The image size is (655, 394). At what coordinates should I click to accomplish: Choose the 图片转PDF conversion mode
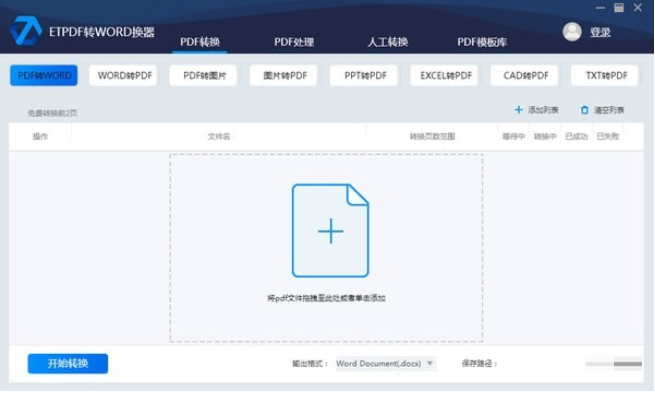285,76
